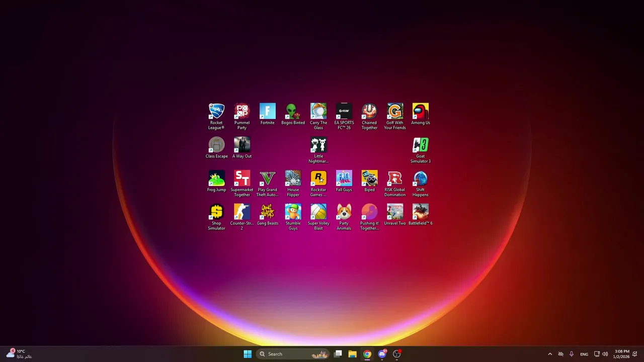The image size is (644, 362).
Task: Open the volume speaker tray icon
Action: click(x=605, y=354)
